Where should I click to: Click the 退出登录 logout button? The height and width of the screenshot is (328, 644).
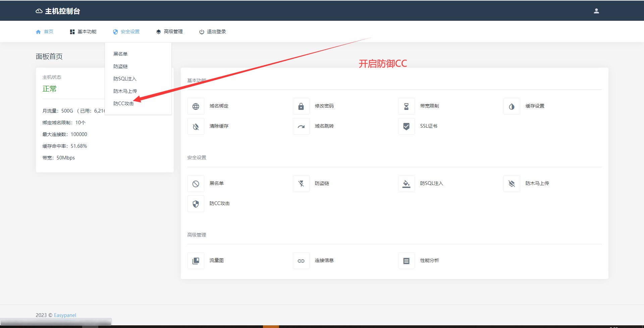coord(213,32)
